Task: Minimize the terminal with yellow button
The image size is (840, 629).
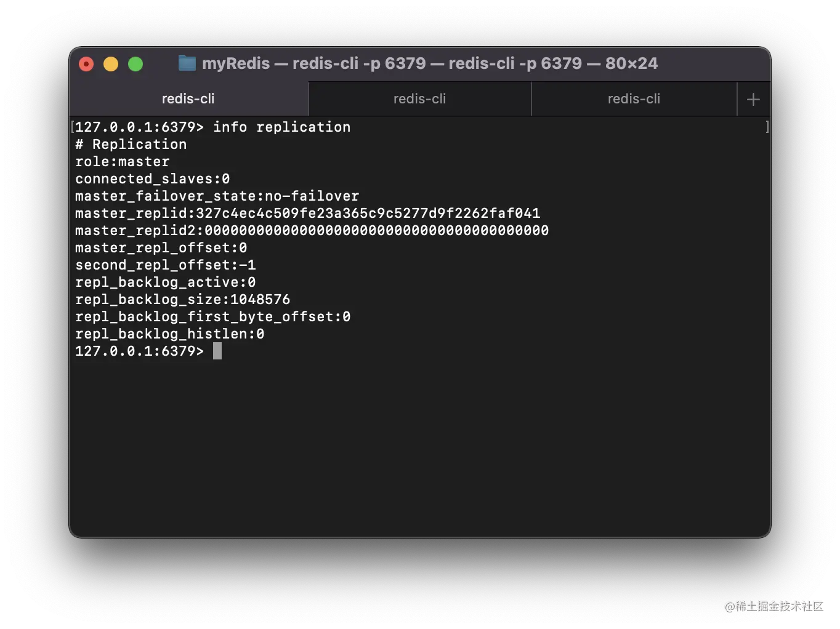Action: tap(111, 64)
